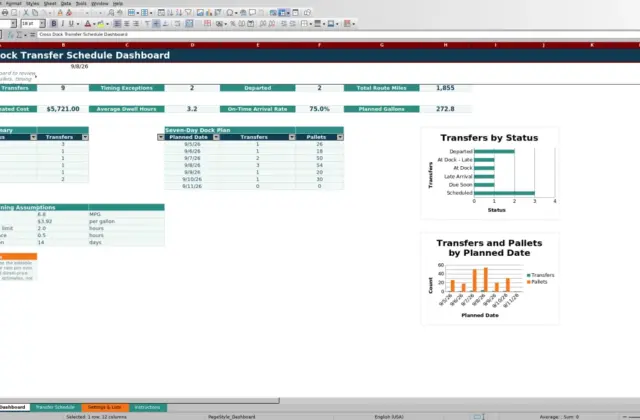Image resolution: width=640 pixels, height=420 pixels.
Task: Click the Format as Date icon
Action: (251, 24)
